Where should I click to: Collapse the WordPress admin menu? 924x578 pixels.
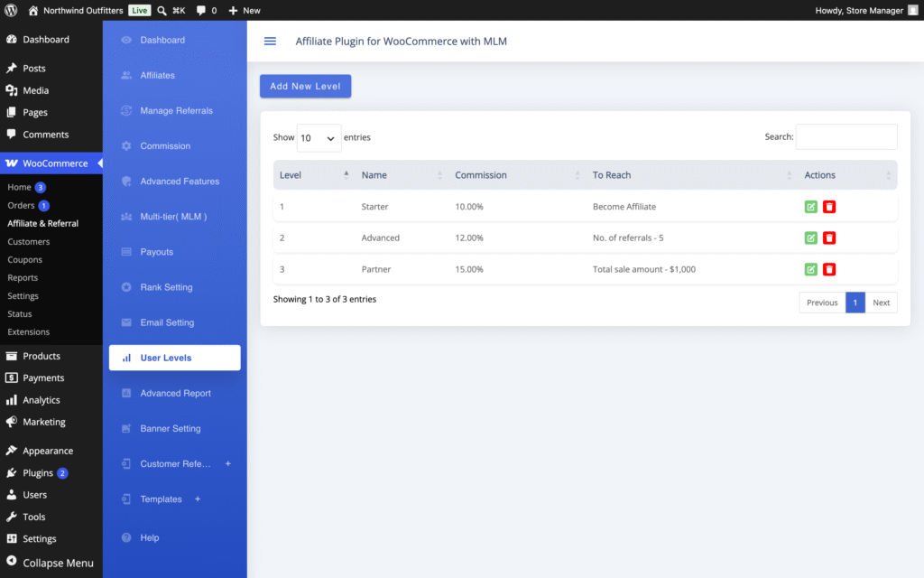(x=51, y=563)
